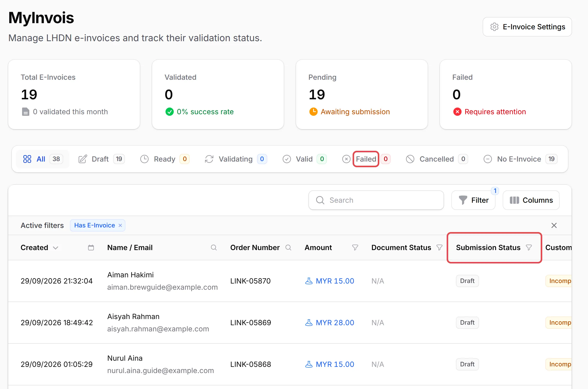Click the Failed tab x-circle icon
This screenshot has width=588, height=389.
tap(346, 159)
